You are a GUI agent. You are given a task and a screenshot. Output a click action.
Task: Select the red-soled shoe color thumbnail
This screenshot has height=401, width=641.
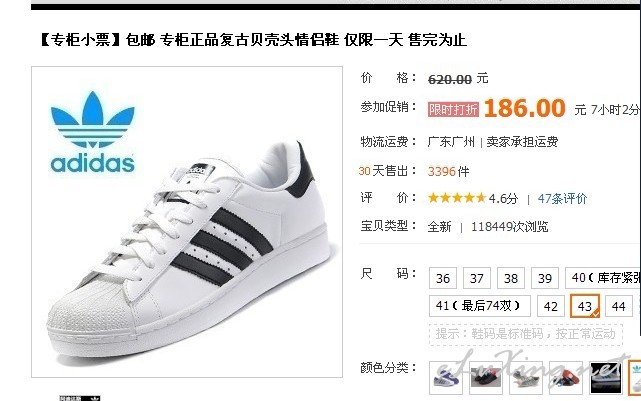tap(566, 378)
